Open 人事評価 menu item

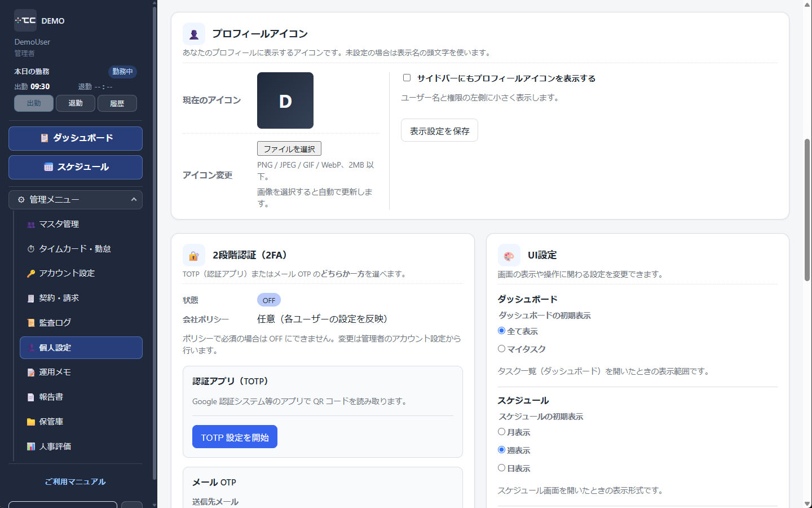pos(81,446)
